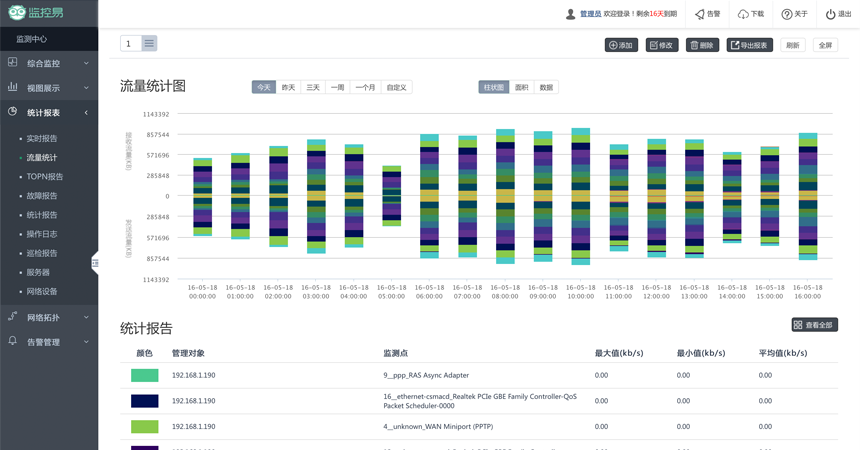Image resolution: width=860 pixels, height=450 pixels.
Task: Click the 查看全部 view all button
Action: tap(814, 325)
